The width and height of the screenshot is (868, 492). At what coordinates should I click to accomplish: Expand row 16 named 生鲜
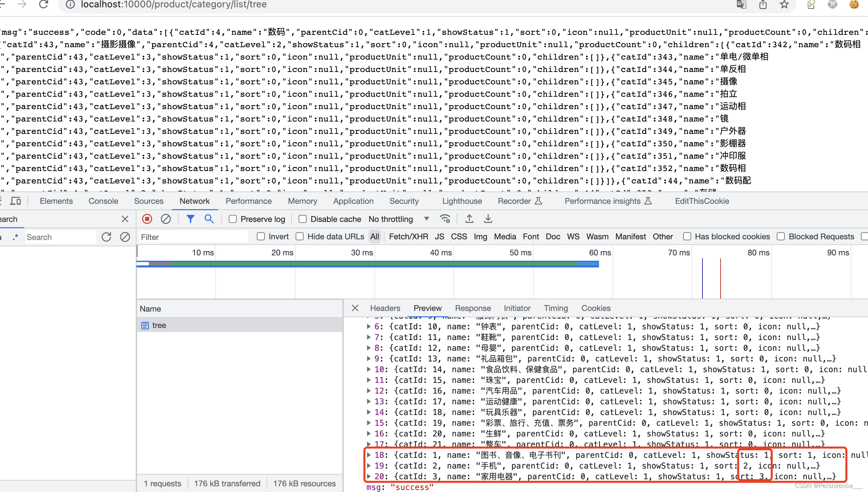click(368, 433)
